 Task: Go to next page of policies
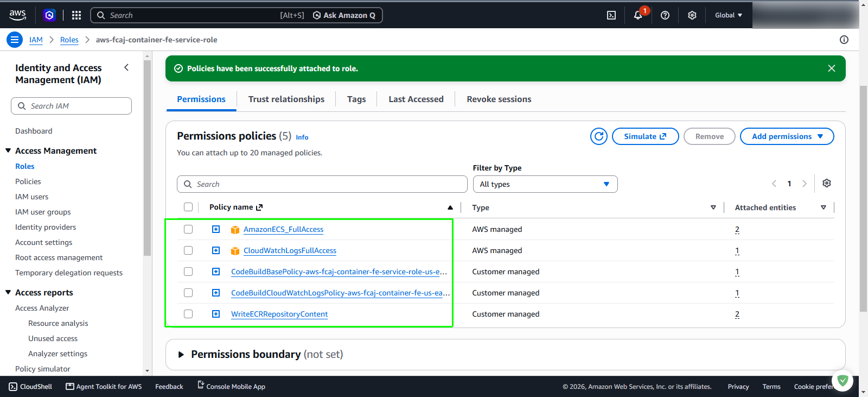click(805, 184)
